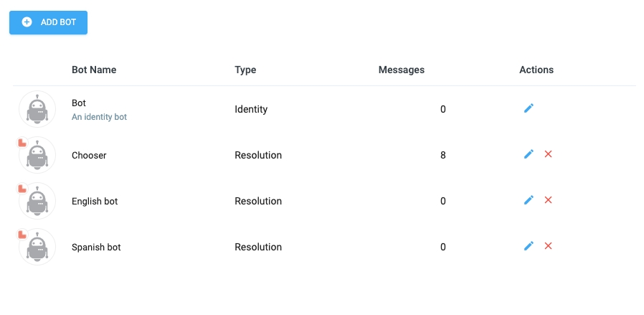Open the 'An identity bot' description link

pos(100,117)
